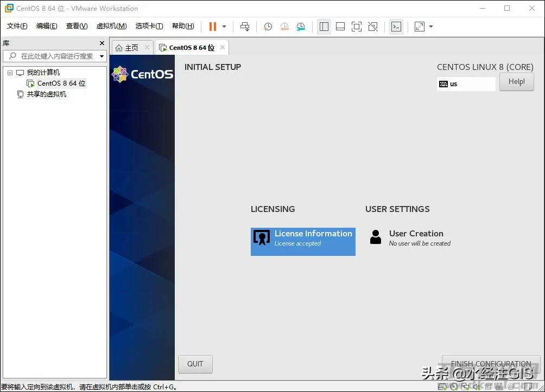Screen dimensions: 545x392
Task: Open the 查看(V) menu
Action: (77, 26)
